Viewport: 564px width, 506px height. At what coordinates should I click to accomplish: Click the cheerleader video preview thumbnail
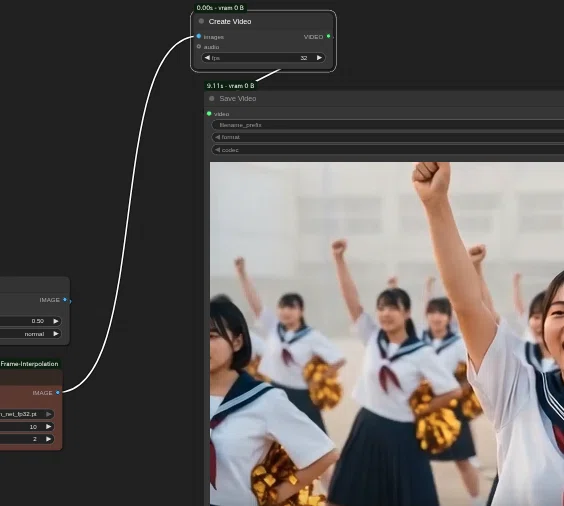387,334
